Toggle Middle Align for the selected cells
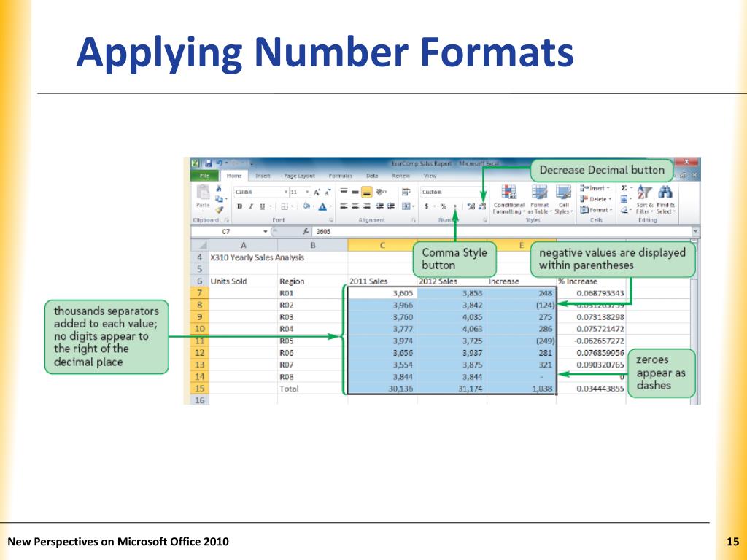The image size is (747, 560). point(355,192)
